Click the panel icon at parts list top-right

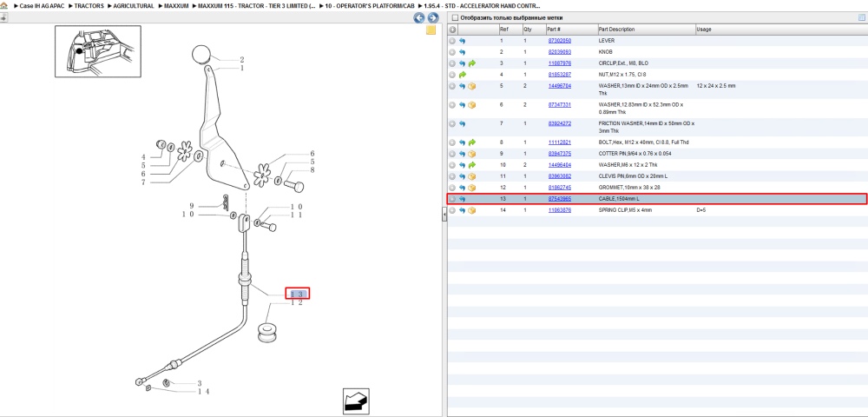point(861,17)
